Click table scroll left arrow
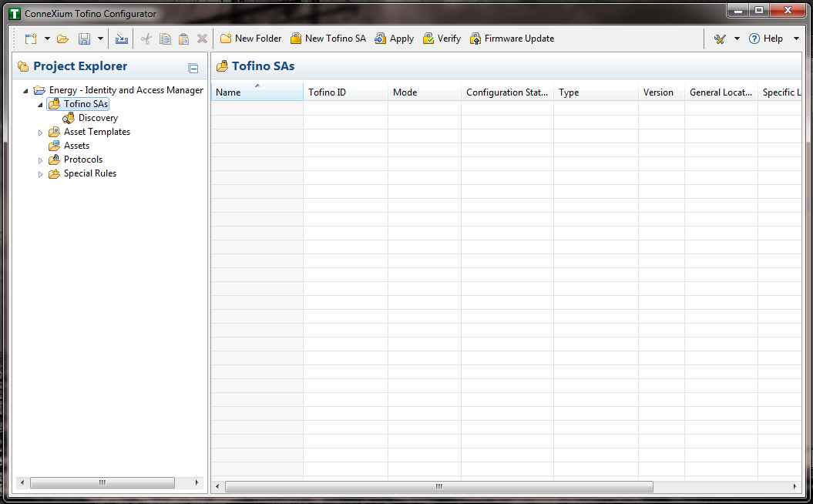813x504 pixels. point(217,486)
